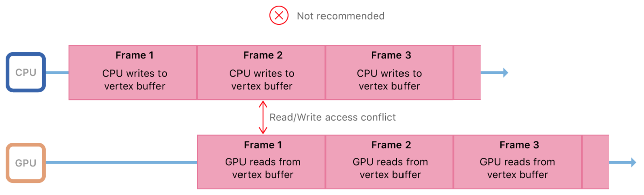
Task: Select the blue CPU box icon
Action: tap(26, 72)
